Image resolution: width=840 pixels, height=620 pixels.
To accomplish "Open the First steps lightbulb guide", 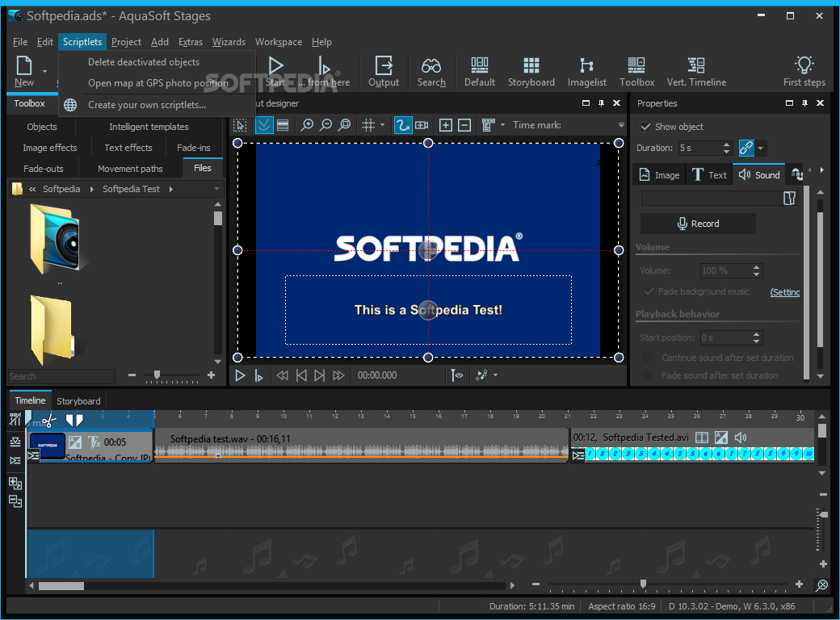I will pyautogui.click(x=804, y=71).
